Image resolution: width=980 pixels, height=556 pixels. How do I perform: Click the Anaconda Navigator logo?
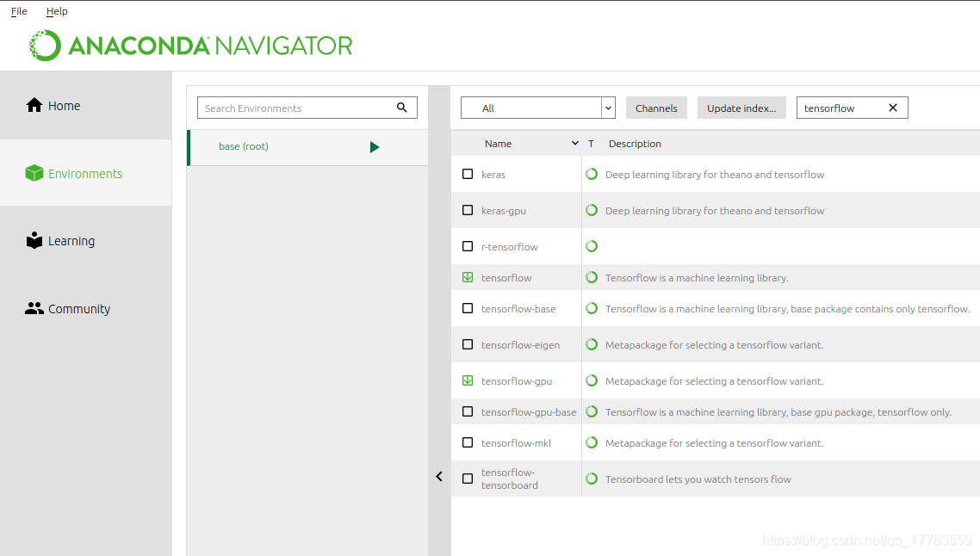pyautogui.click(x=190, y=46)
